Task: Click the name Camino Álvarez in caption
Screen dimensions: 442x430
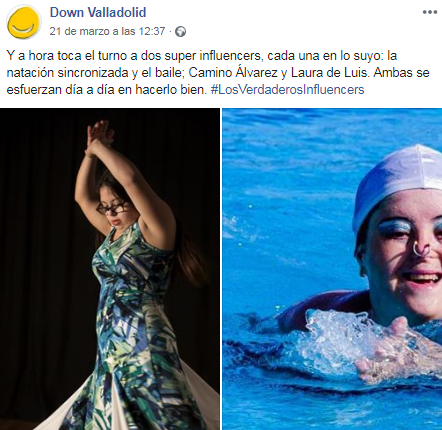Action: point(233,73)
